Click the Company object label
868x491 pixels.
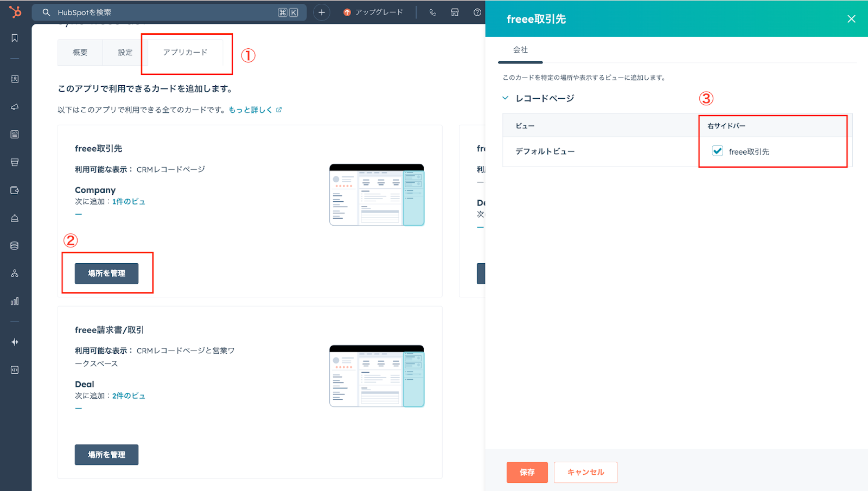coord(95,190)
